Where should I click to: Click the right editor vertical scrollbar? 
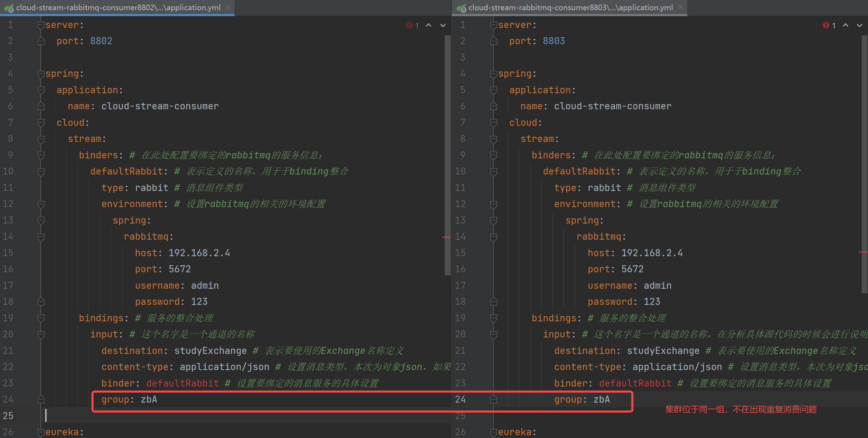tap(864, 164)
